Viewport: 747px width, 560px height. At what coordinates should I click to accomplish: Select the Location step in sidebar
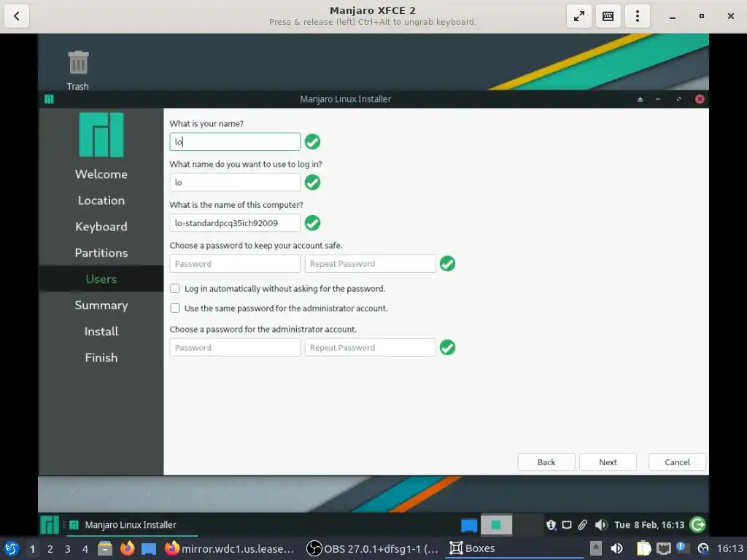pos(101,201)
